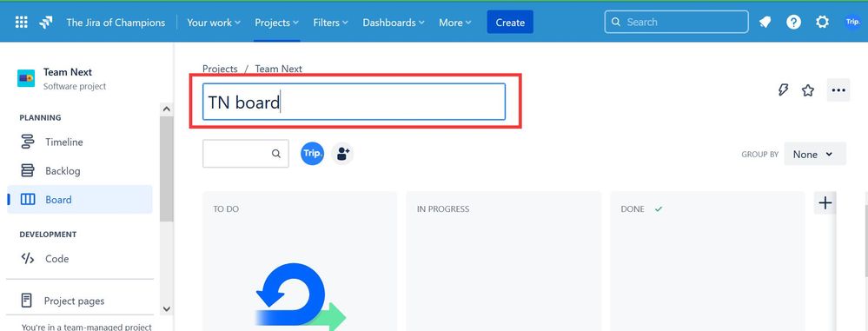Click the TN board name field
This screenshot has height=331, width=868.
(354, 102)
